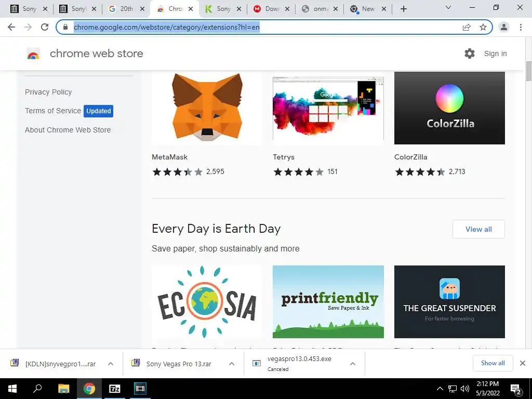This screenshot has width=532, height=399.
Task: Open a new tab with plus button
Action: 403,9
